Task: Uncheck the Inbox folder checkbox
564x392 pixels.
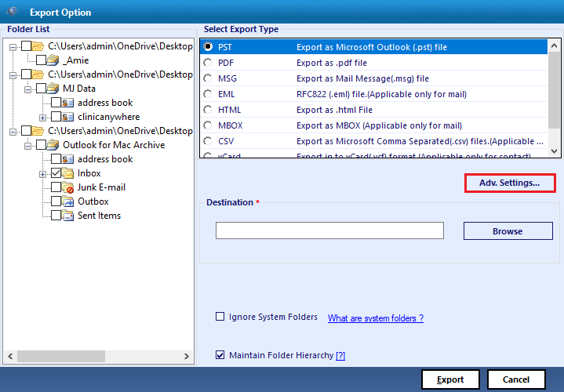Action: tap(56, 173)
